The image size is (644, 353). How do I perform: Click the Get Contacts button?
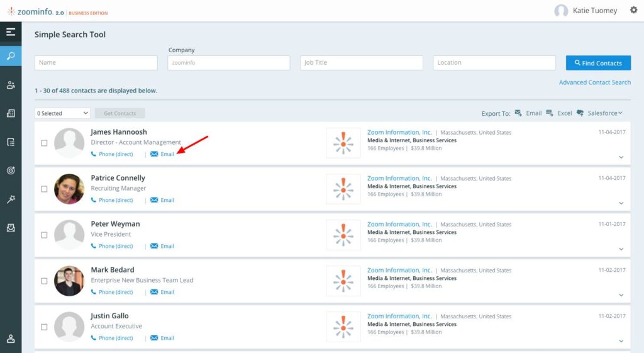pyautogui.click(x=119, y=113)
